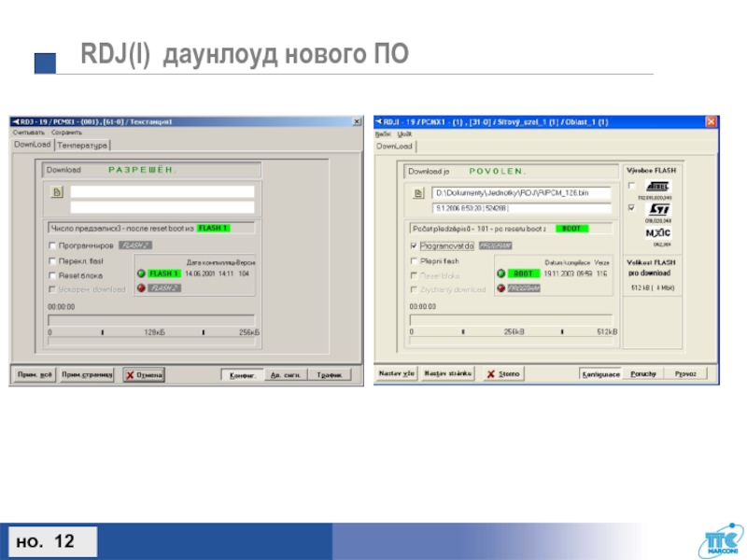
Task: Tick the Přepni flash checkbox
Action: coord(414,261)
